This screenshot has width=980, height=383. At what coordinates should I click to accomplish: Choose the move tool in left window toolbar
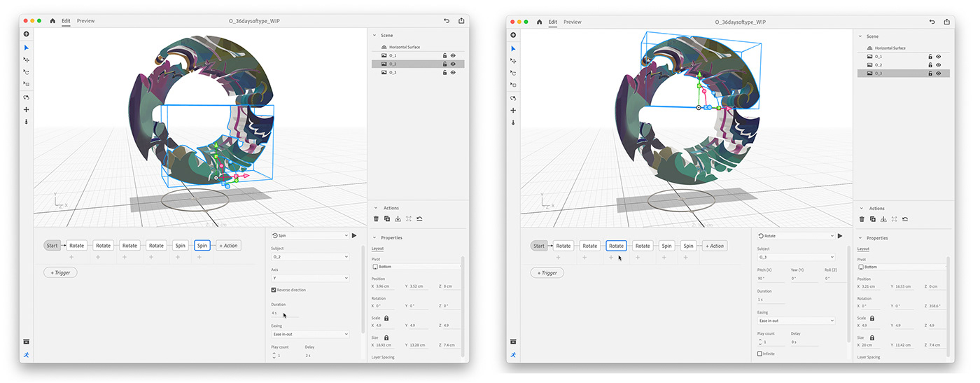27,60
